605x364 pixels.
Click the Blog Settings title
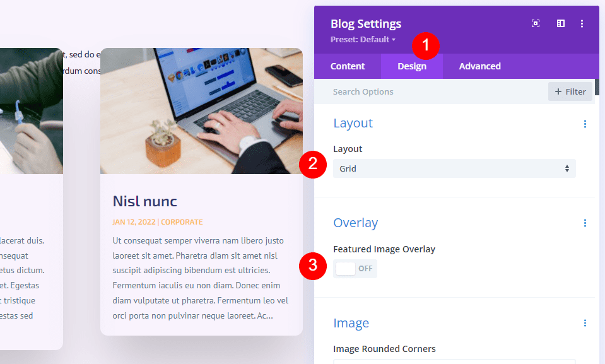click(366, 23)
